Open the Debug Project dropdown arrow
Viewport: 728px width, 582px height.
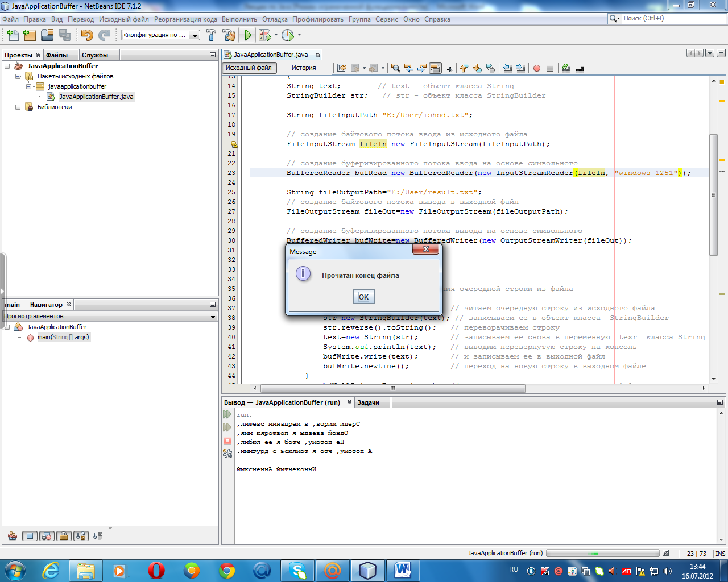(x=276, y=35)
